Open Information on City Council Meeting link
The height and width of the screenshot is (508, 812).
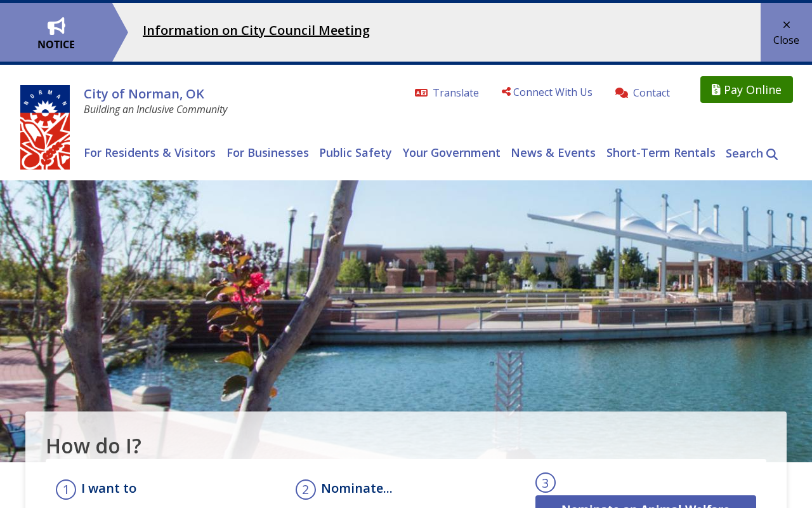(x=256, y=30)
